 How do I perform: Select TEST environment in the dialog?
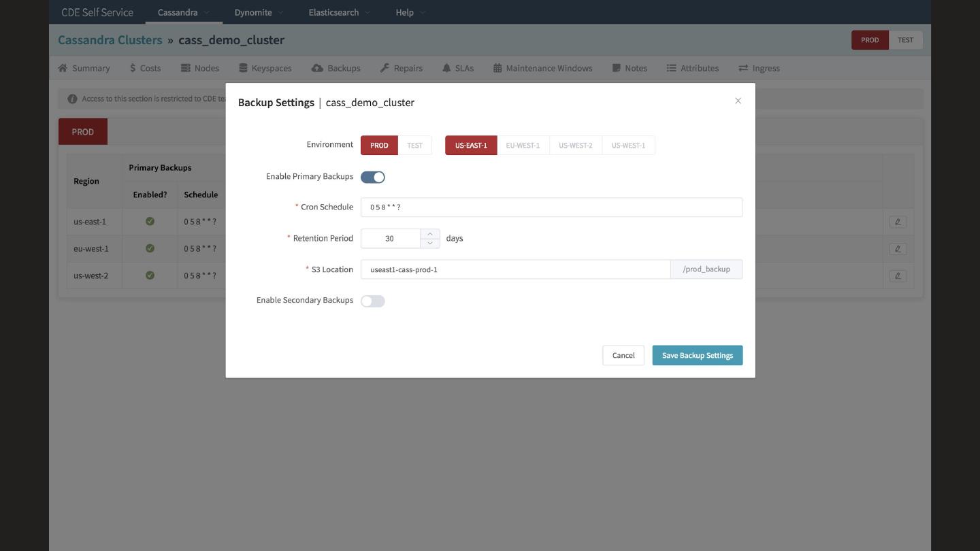point(414,145)
